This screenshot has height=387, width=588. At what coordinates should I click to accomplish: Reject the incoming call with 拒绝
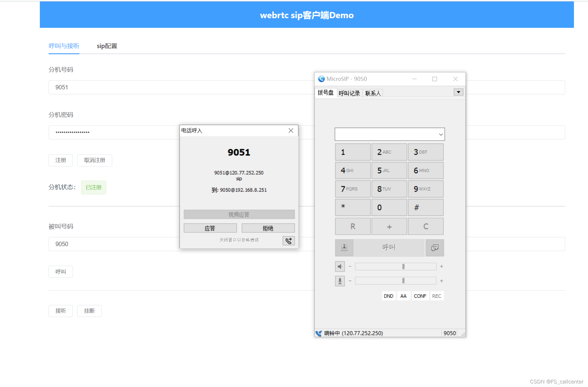[x=268, y=228]
